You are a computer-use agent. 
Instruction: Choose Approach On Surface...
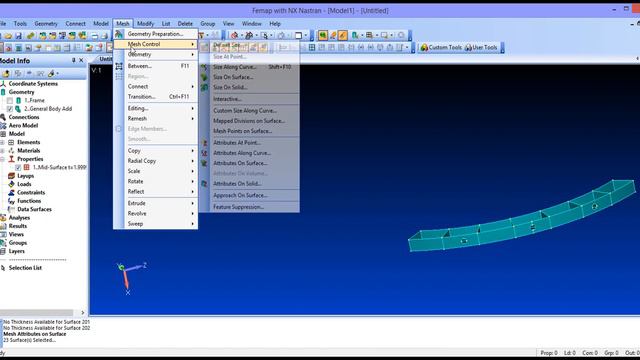tap(249, 195)
